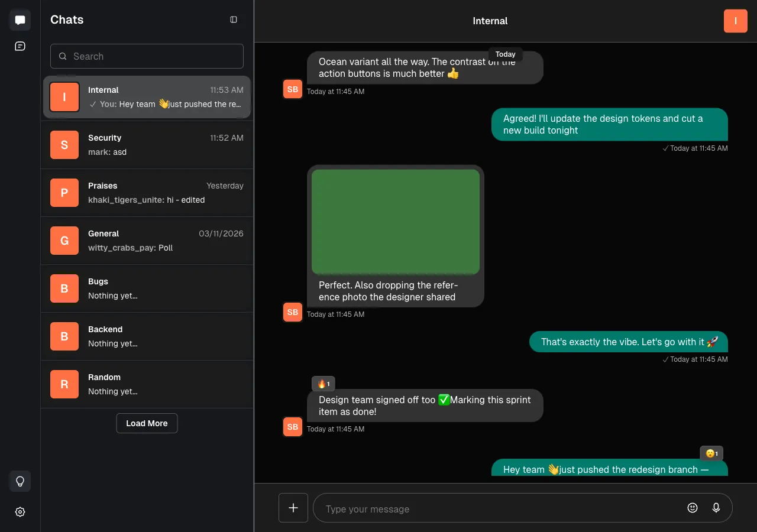Collapse the chat list with the layout icon
Image resolution: width=757 pixels, height=532 pixels.
233,20
